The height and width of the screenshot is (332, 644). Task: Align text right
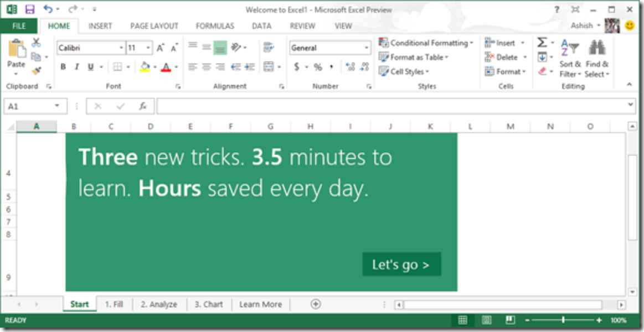[220, 66]
